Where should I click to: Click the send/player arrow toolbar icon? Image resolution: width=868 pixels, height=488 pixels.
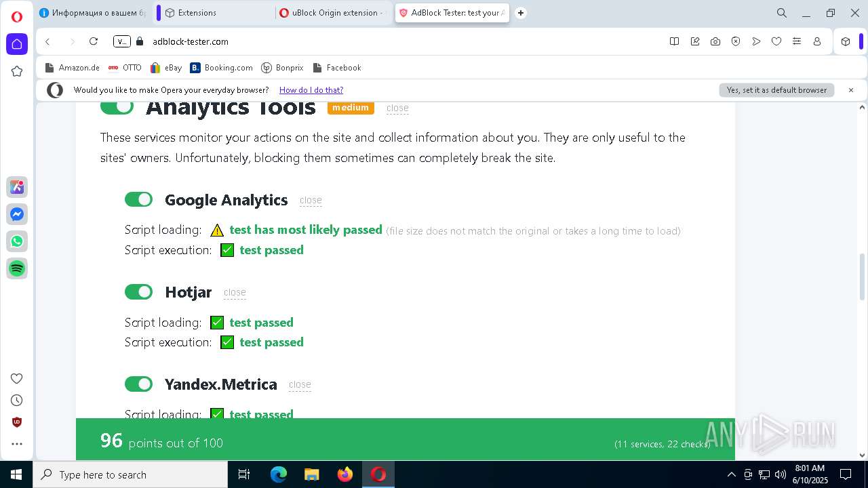(x=756, y=41)
